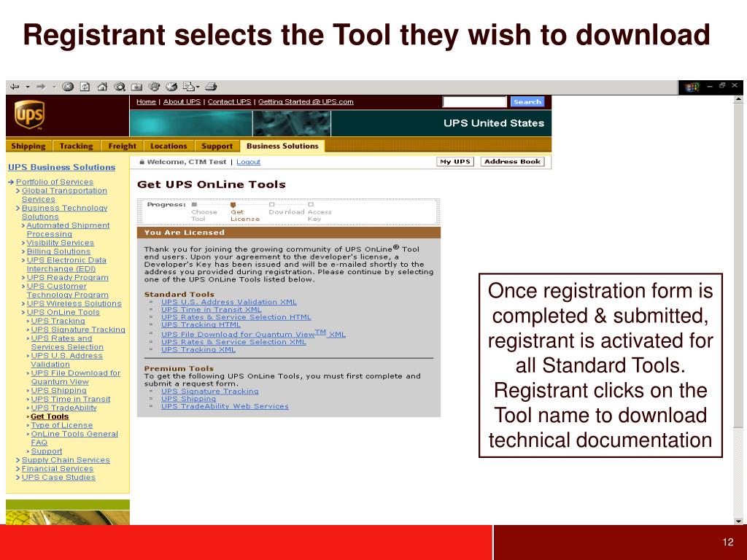Image resolution: width=747 pixels, height=560 pixels.
Task: Expand the Mail icon dropdown arrow
Action: click(197, 87)
